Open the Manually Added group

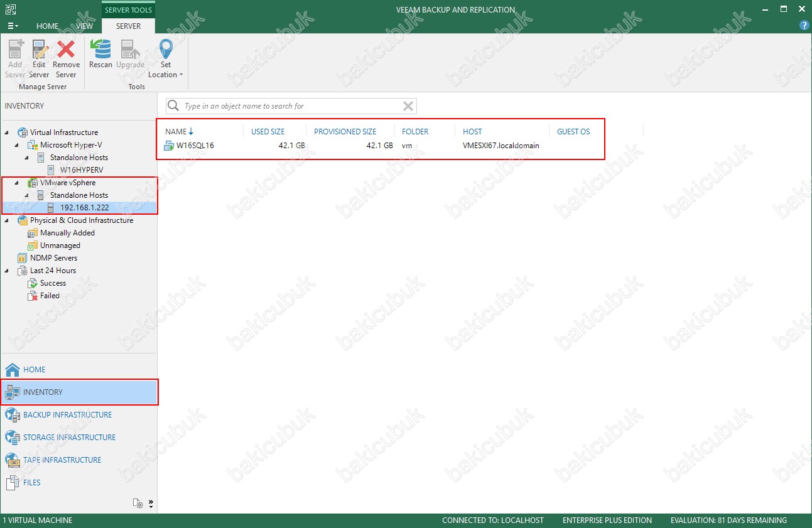pos(67,233)
